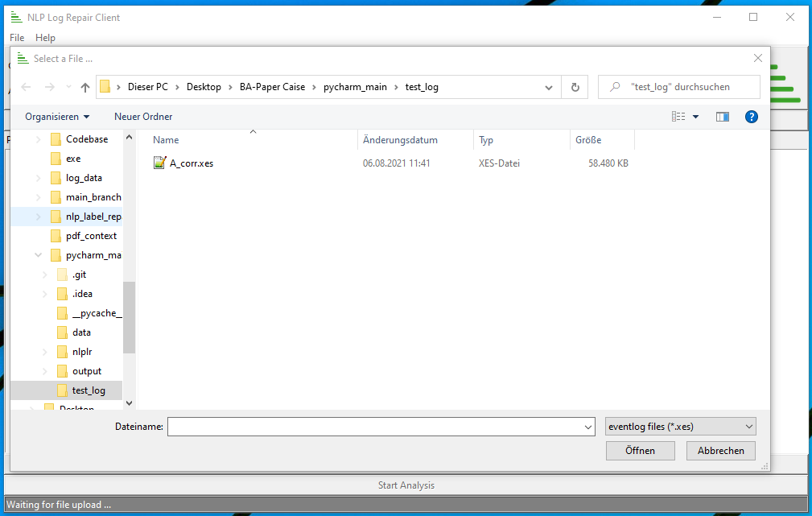
Task: Toggle the preview pane icon
Action: click(723, 117)
